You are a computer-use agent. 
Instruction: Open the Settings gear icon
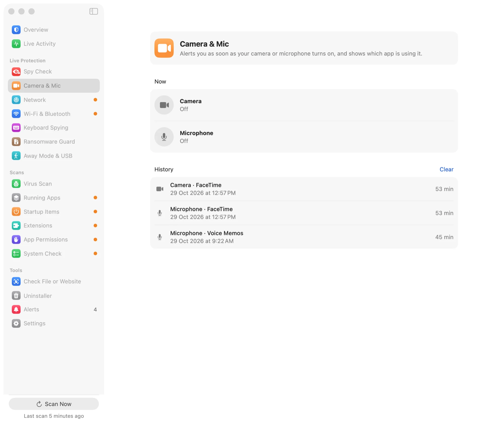16,324
